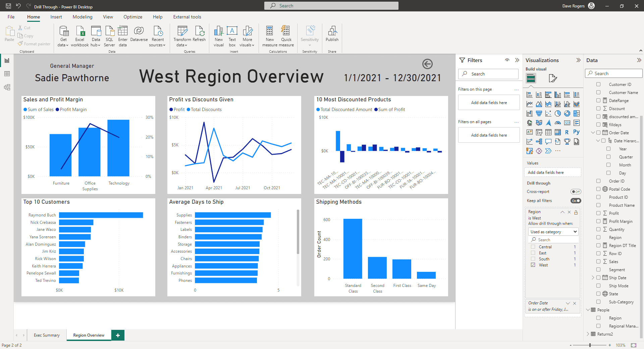The height and width of the screenshot is (349, 644).
Task: Open Get data on the ribbon
Action: tap(63, 35)
